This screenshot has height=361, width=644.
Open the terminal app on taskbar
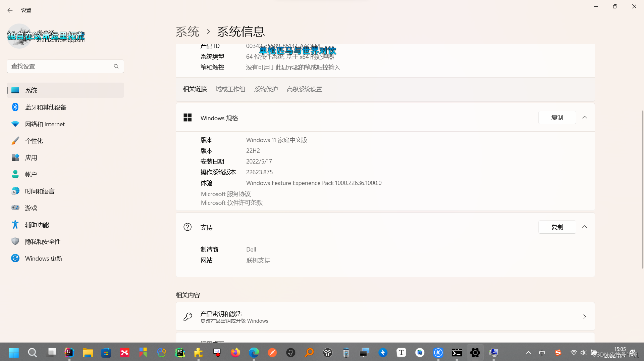click(x=457, y=353)
